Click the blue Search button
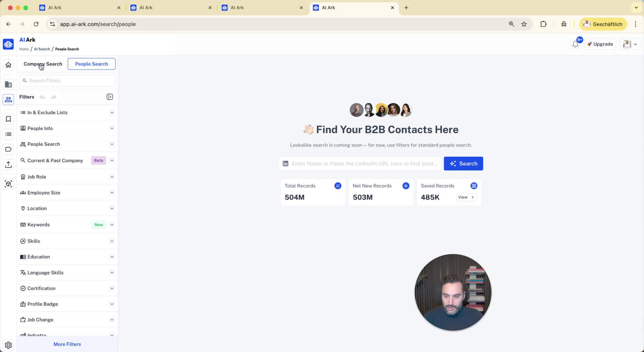 pos(463,164)
